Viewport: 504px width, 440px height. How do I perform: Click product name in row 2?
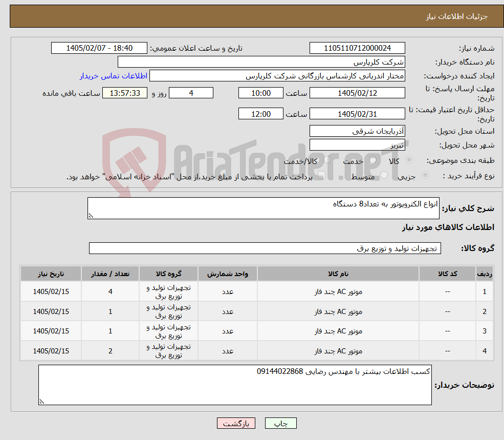pos(338,311)
